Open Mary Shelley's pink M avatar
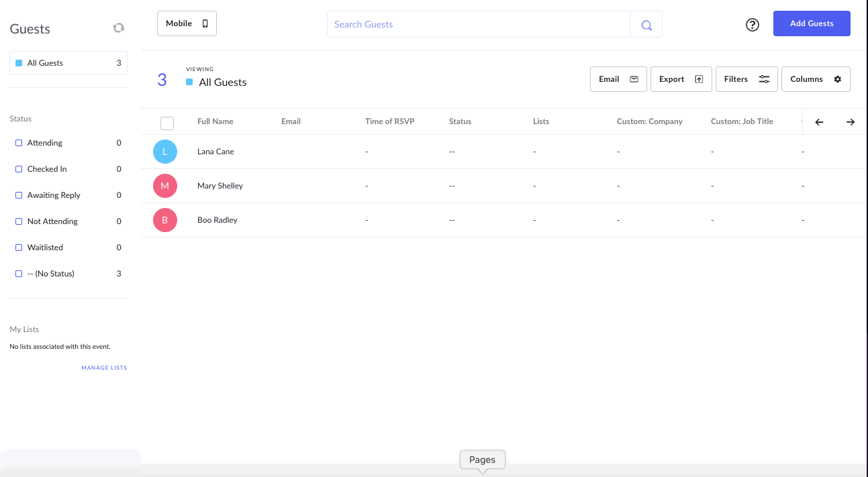The image size is (868, 477). pyautogui.click(x=165, y=186)
